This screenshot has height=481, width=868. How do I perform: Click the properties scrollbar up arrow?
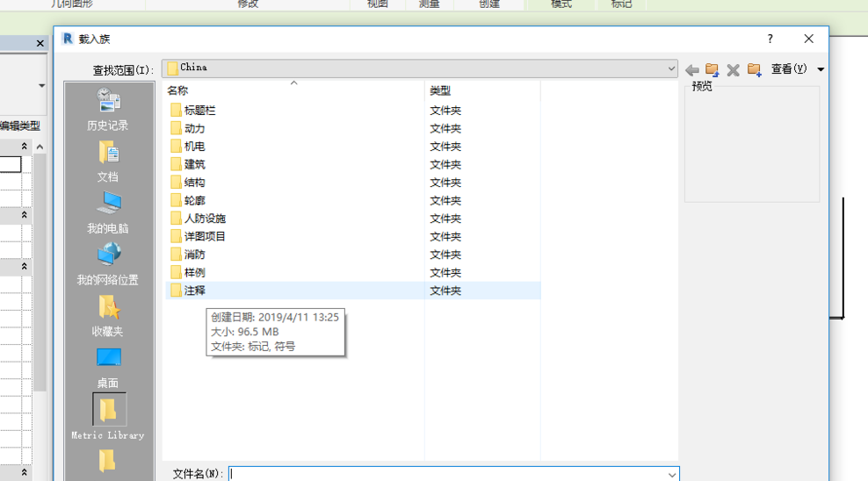coord(40,147)
